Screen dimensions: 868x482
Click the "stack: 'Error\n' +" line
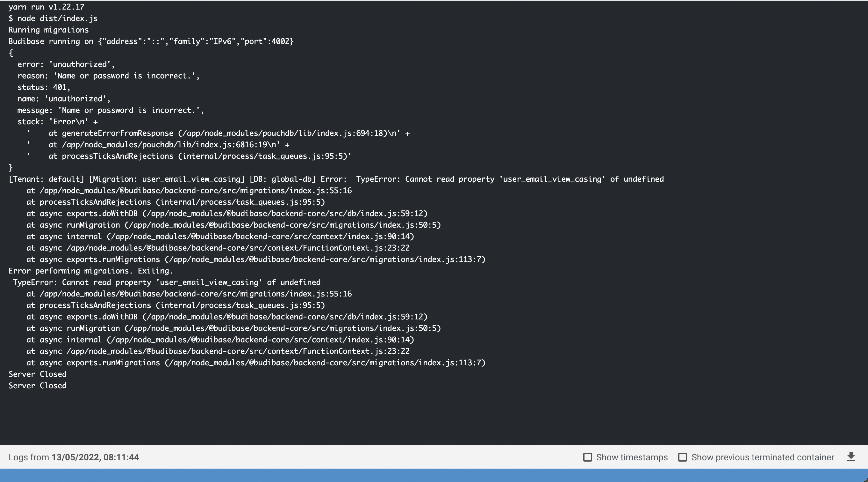point(58,121)
